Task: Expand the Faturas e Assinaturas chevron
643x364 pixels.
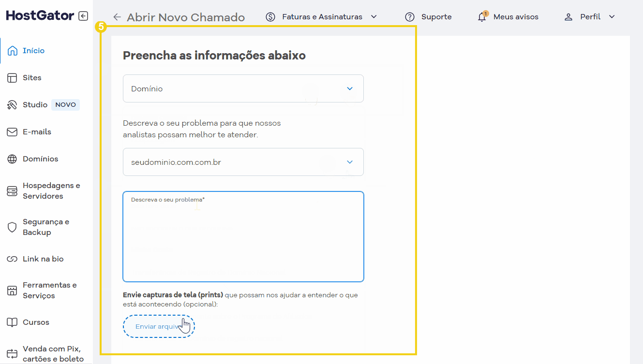Action: 374,17
